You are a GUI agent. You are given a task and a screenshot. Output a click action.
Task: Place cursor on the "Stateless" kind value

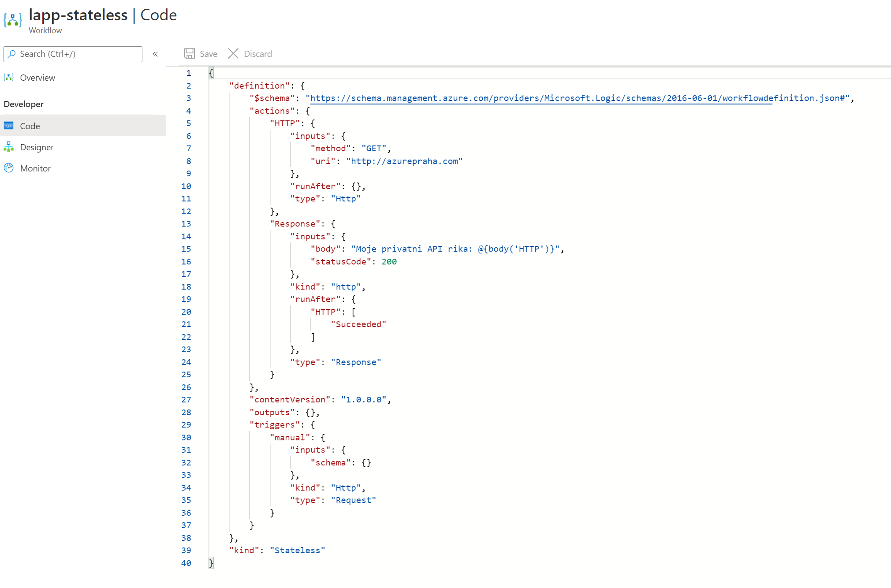click(298, 551)
